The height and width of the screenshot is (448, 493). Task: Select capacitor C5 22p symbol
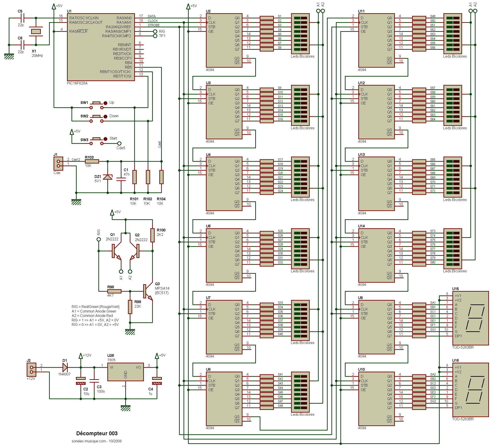tap(22, 18)
